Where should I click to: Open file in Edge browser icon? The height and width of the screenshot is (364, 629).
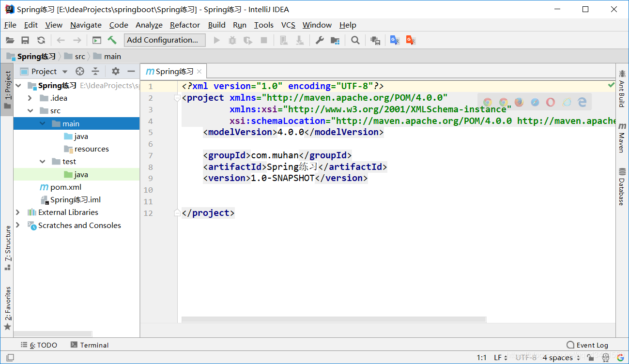point(582,102)
